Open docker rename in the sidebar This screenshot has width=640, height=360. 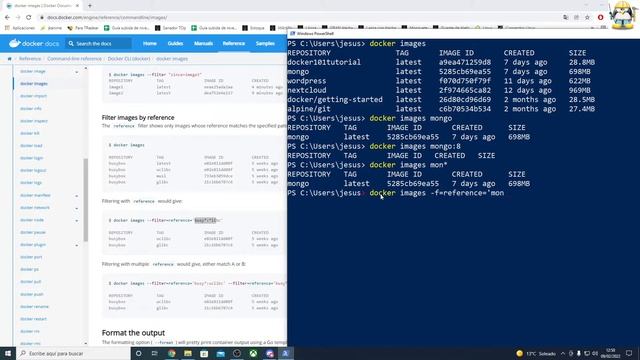(x=34, y=307)
